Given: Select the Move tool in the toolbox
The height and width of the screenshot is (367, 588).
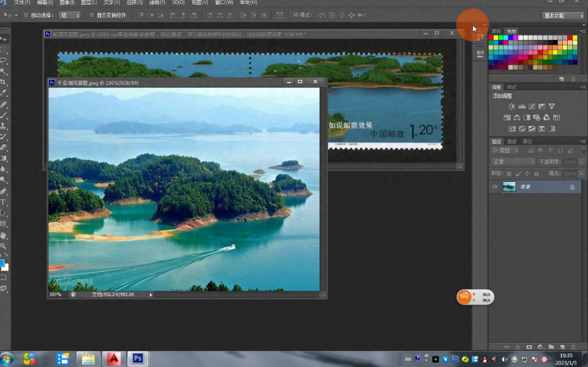Looking at the screenshot, I should (3, 39).
